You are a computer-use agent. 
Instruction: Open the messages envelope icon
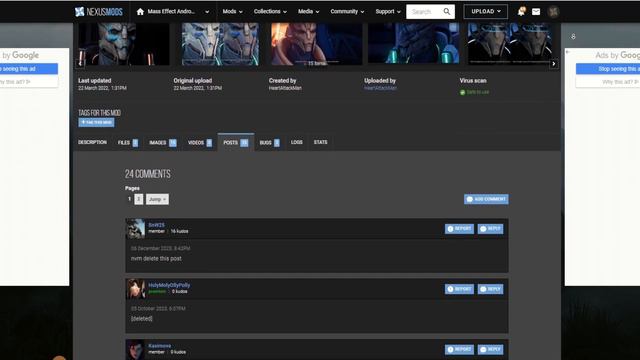coord(536,12)
